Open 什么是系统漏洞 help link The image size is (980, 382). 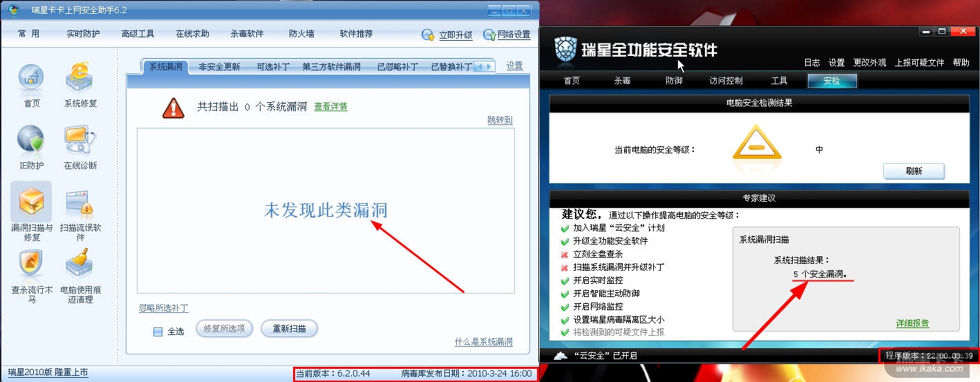tap(484, 342)
